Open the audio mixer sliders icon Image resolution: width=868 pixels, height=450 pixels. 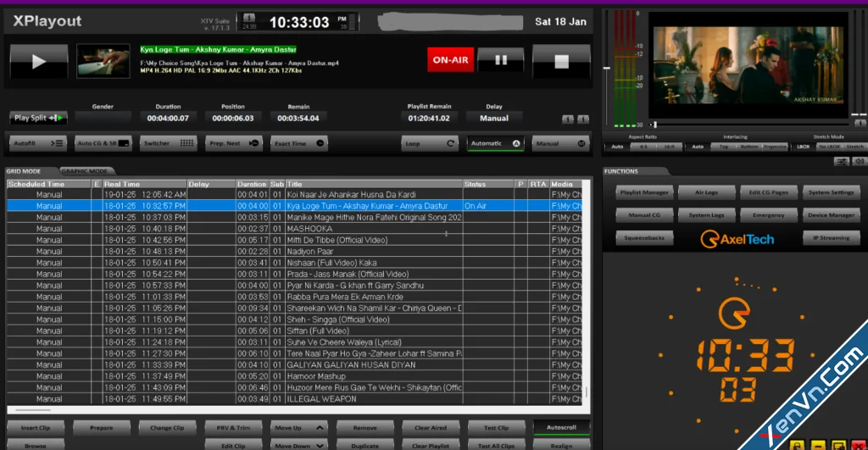[842, 162]
